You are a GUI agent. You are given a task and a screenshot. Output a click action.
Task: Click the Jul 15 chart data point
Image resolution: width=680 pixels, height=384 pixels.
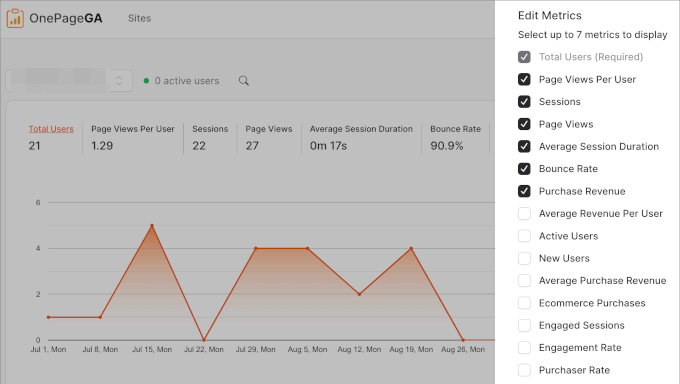pos(152,226)
